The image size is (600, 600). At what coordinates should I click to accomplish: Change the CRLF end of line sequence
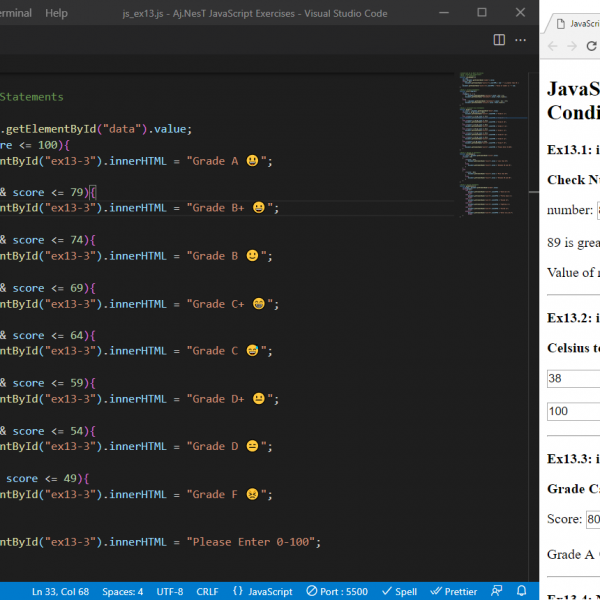pyautogui.click(x=207, y=591)
